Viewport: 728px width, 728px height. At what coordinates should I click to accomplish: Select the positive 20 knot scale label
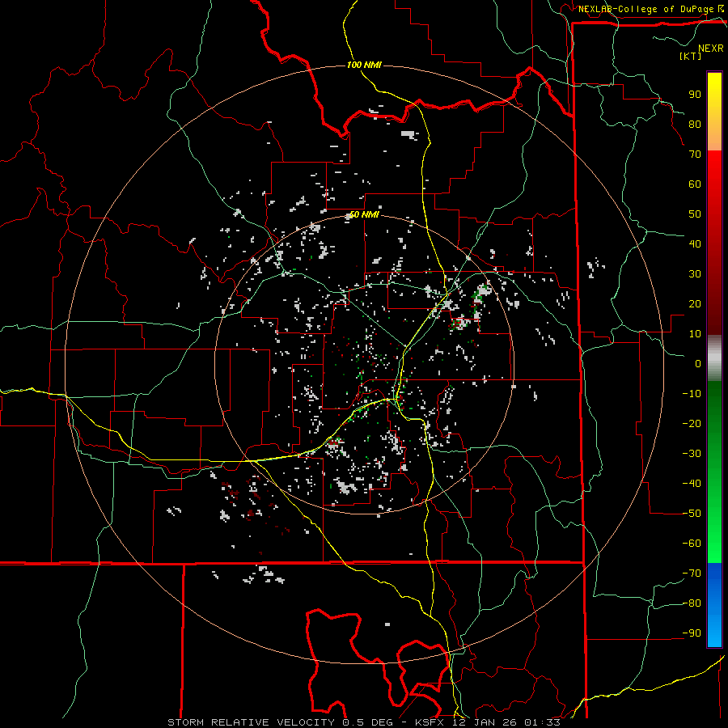pyautogui.click(x=695, y=304)
